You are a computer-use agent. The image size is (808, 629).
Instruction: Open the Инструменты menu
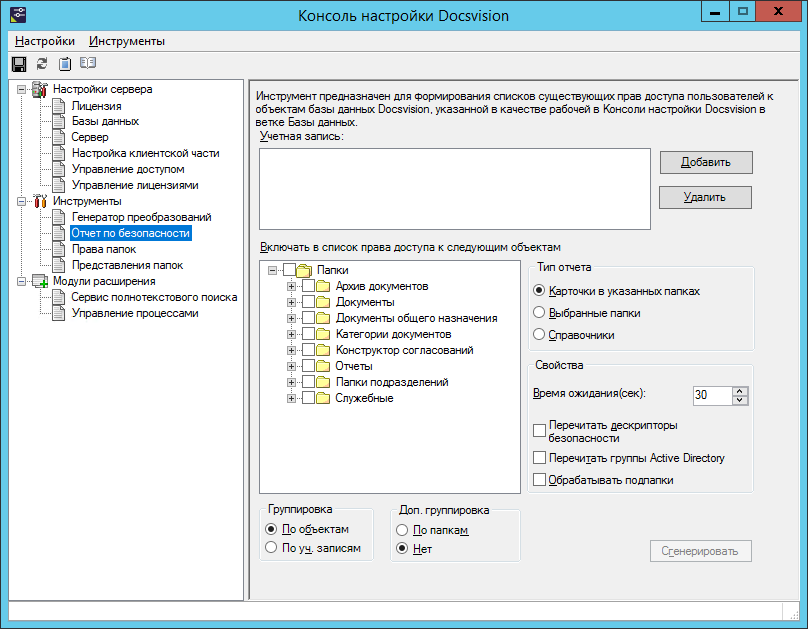(x=127, y=41)
